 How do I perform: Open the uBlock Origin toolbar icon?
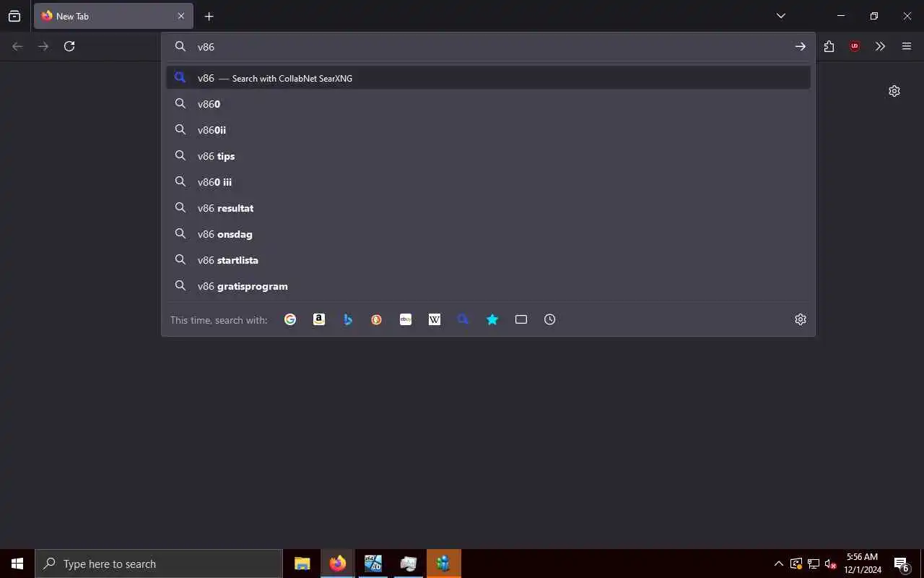pyautogui.click(x=855, y=46)
